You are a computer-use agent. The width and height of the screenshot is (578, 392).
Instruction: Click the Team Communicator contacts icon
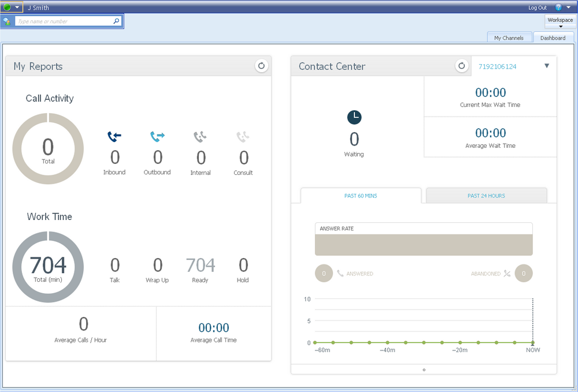click(x=6, y=21)
